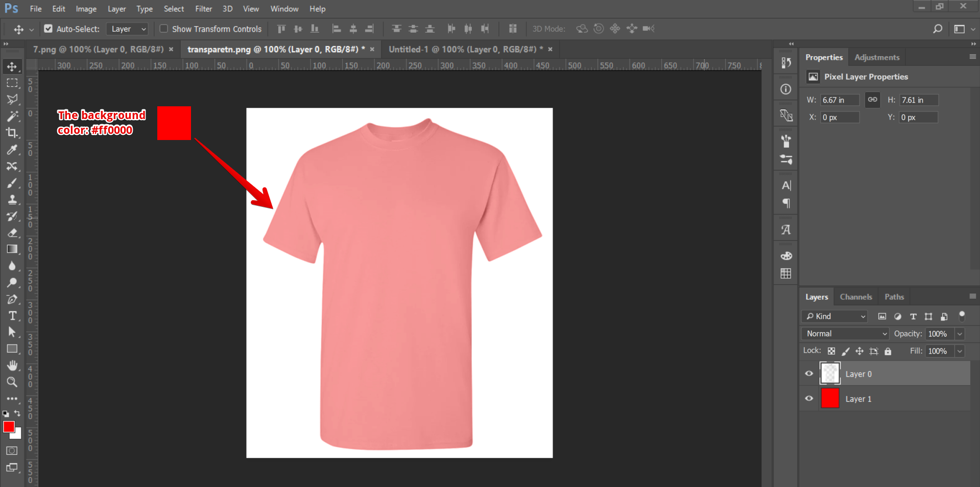The height and width of the screenshot is (487, 980).
Task: Switch to the Channels tab
Action: click(856, 297)
